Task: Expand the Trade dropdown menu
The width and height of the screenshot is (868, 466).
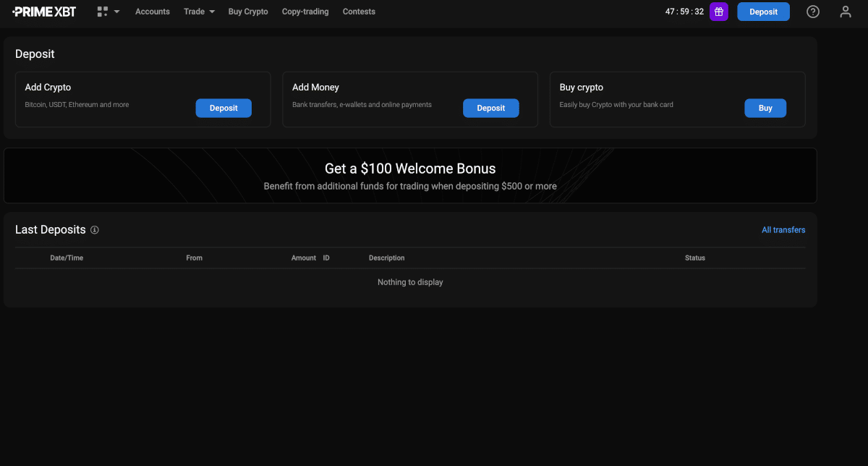Action: tap(200, 12)
